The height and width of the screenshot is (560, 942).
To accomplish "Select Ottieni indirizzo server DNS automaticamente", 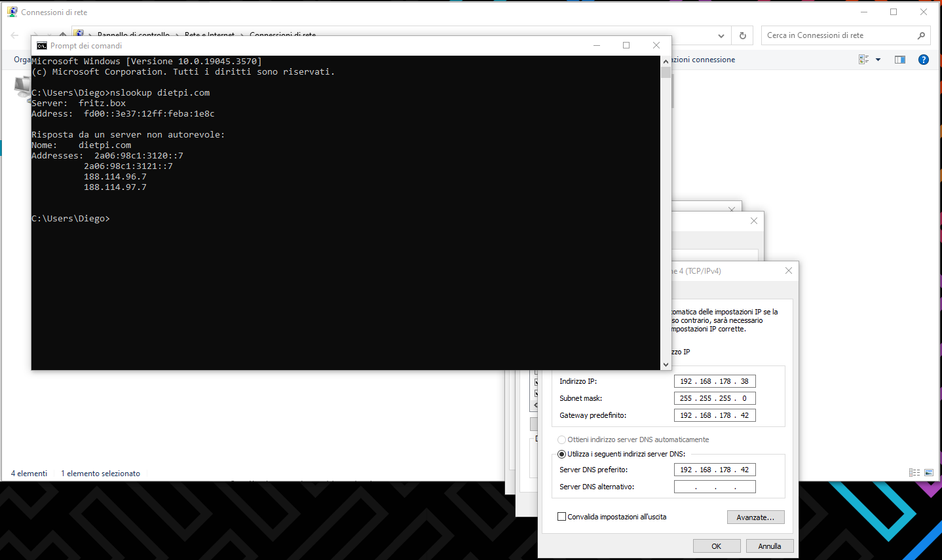I will [x=561, y=439].
